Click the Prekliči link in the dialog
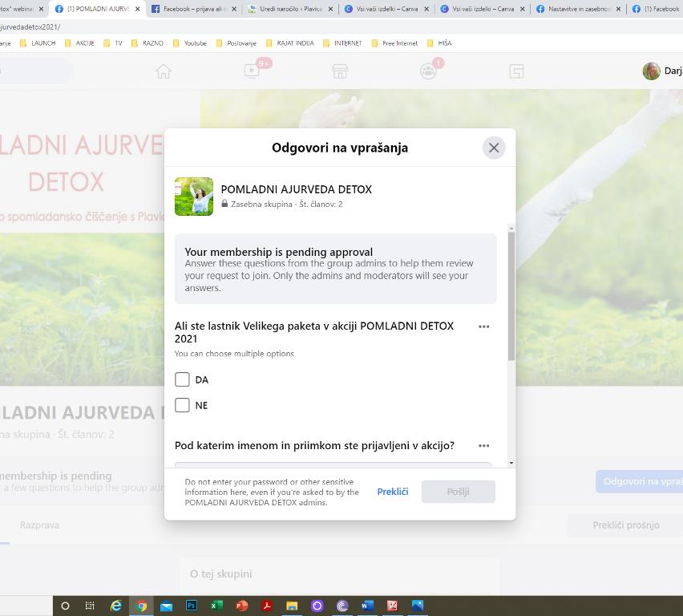 tap(393, 492)
